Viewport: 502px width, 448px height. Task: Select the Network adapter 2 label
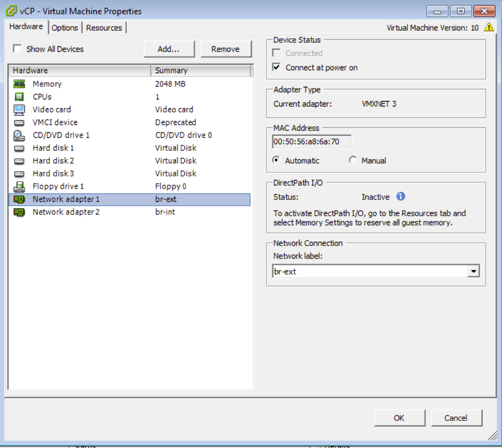pyautogui.click(x=66, y=212)
